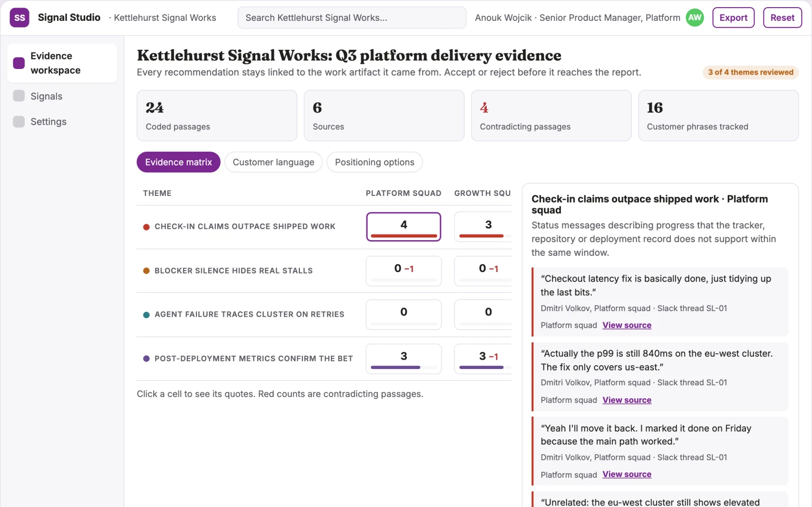Select Growth squad cell for Blocker silence theme
Image resolution: width=812 pixels, height=507 pixels.
(483, 271)
